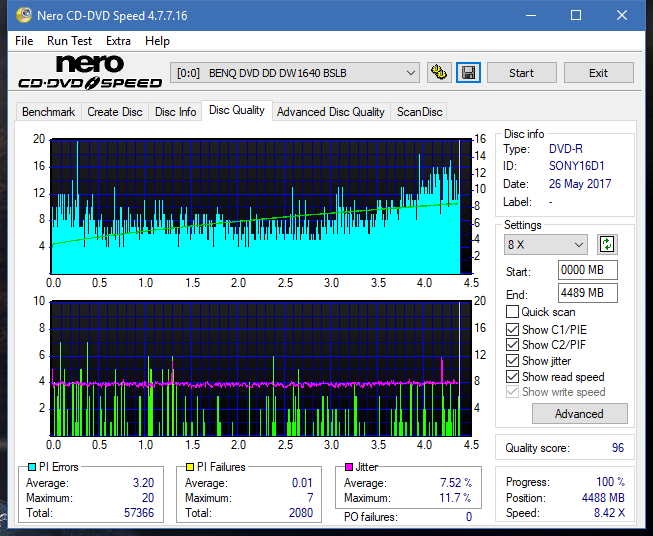Screen dimensions: 653x536
Task: Uncheck Show C1/PIE option
Action: 512,329
